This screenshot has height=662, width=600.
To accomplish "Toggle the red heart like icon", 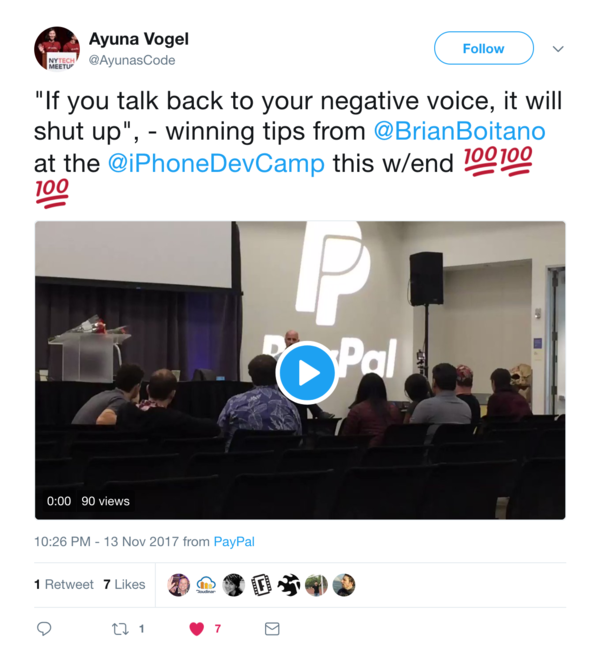I will click(196, 629).
